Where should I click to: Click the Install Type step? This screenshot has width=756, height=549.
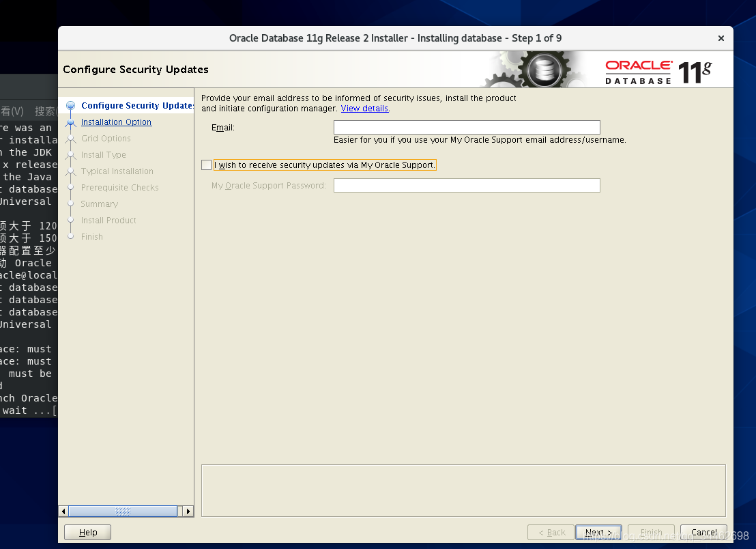104,155
